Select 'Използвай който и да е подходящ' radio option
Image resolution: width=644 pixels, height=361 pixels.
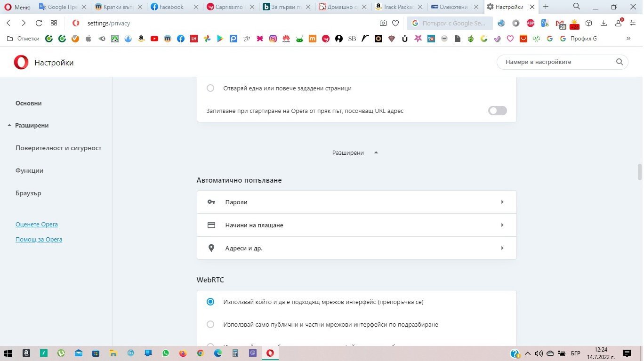click(210, 302)
